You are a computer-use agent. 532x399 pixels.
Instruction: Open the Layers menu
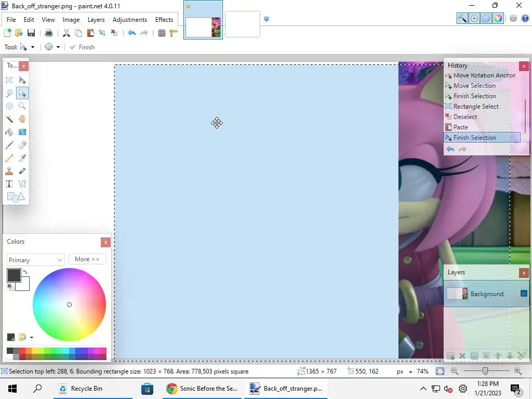click(96, 20)
